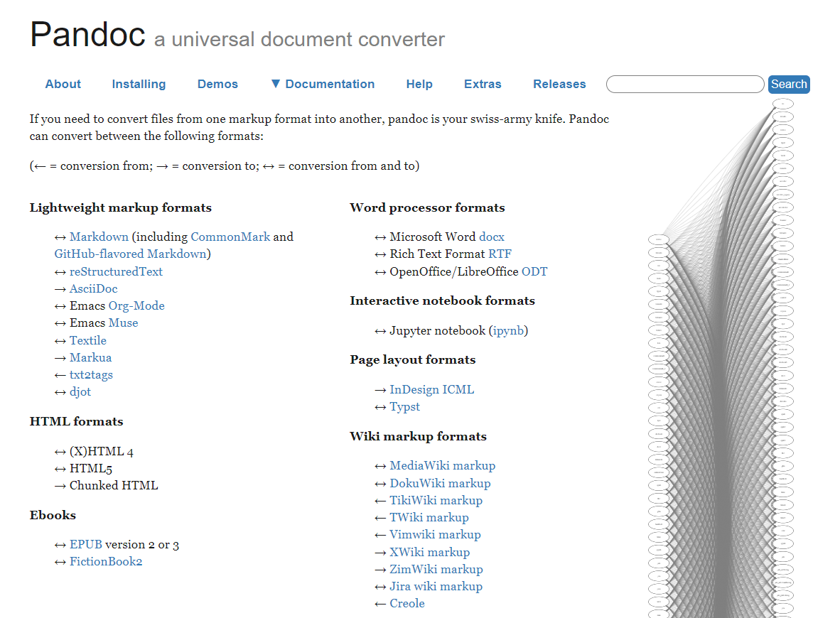Screen dimensions: 840x618
Task: Open the Typst page layout format link
Action: pyautogui.click(x=404, y=406)
